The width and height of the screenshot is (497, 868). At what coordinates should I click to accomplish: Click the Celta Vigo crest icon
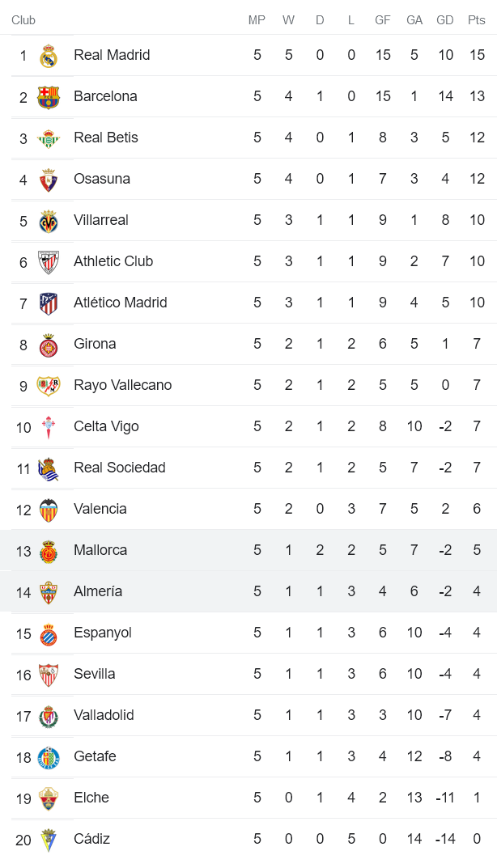pyautogui.click(x=49, y=426)
